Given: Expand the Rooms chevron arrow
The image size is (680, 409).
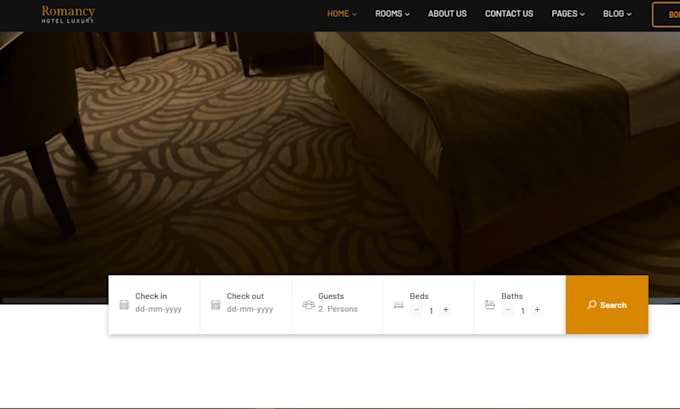Looking at the screenshot, I should 407,14.
